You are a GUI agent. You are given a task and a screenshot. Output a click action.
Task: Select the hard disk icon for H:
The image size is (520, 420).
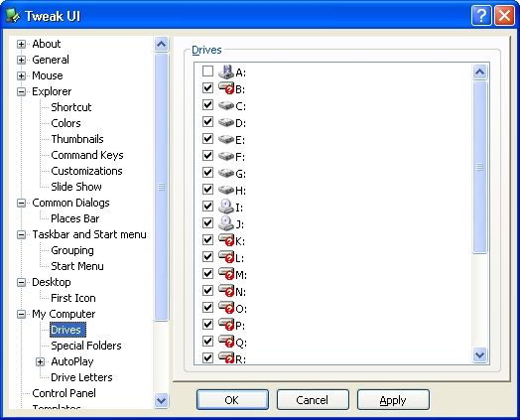[226, 190]
